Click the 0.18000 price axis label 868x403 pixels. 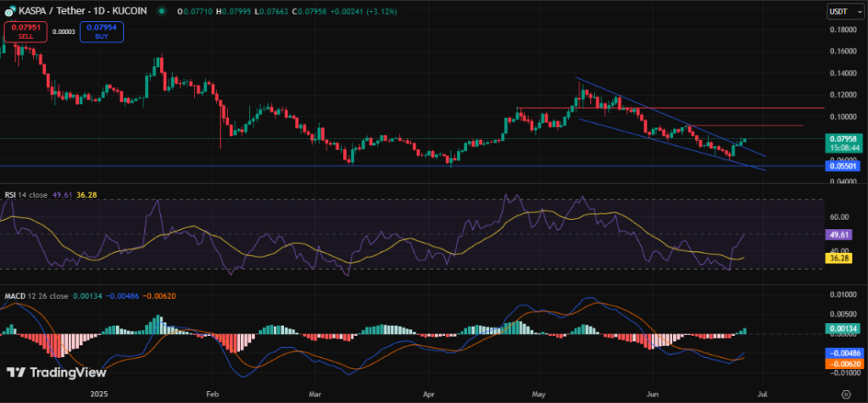click(845, 30)
